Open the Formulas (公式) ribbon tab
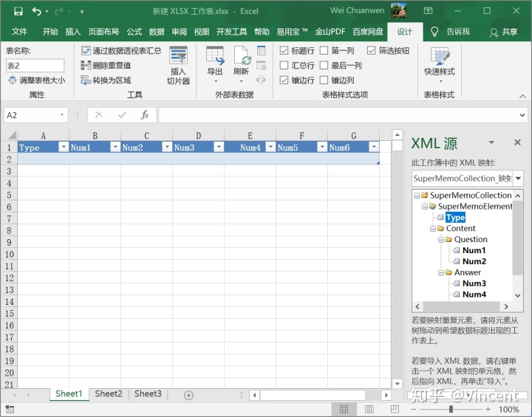The image size is (532, 417). [x=134, y=32]
